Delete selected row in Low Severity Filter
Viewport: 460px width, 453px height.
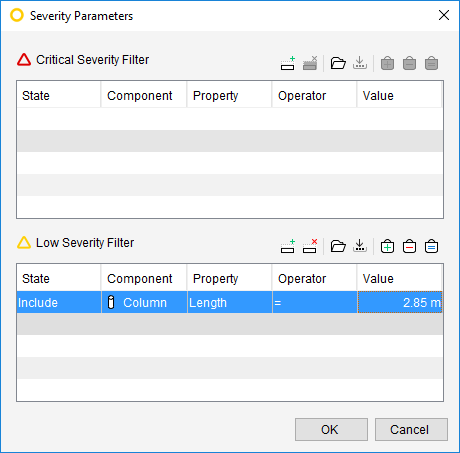pos(310,246)
